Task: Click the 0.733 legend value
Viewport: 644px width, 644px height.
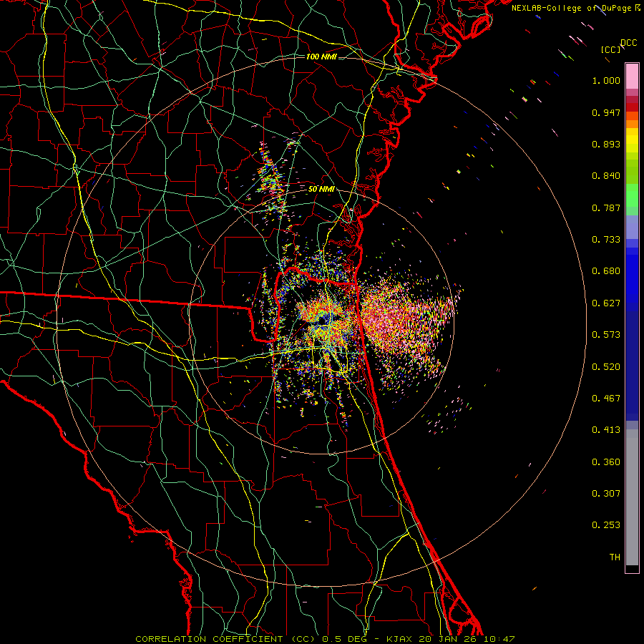Action: (x=606, y=240)
